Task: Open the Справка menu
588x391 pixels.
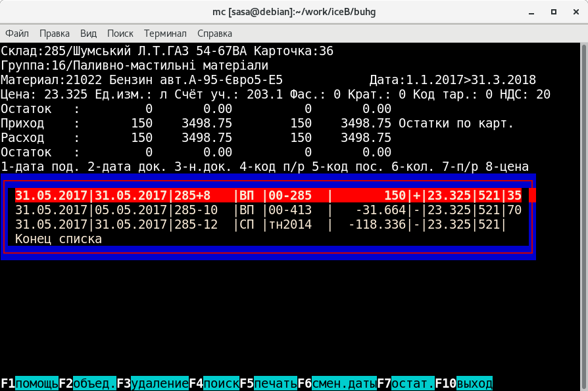Action: point(214,34)
